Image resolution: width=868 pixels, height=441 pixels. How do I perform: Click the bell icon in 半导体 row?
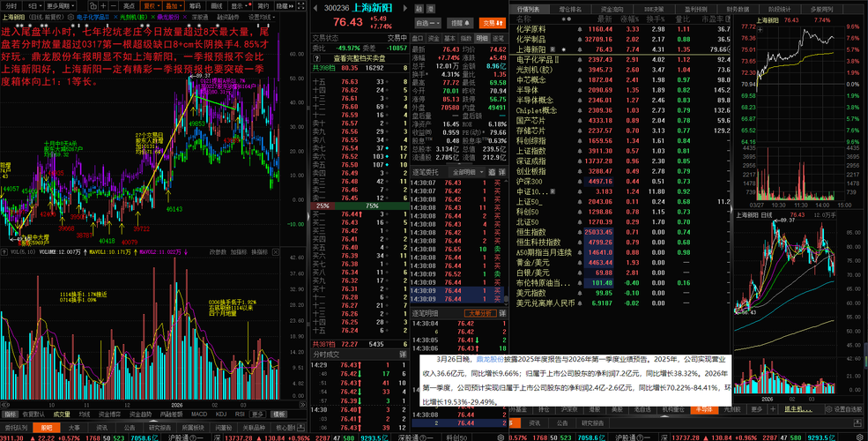coord(579,90)
